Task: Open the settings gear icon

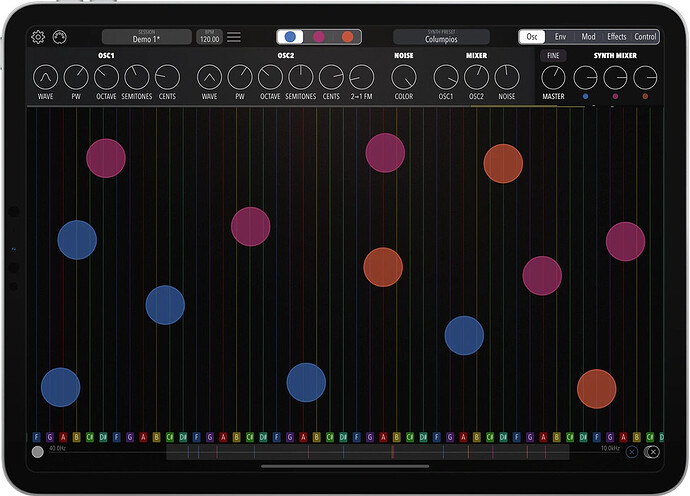Action: click(38, 37)
